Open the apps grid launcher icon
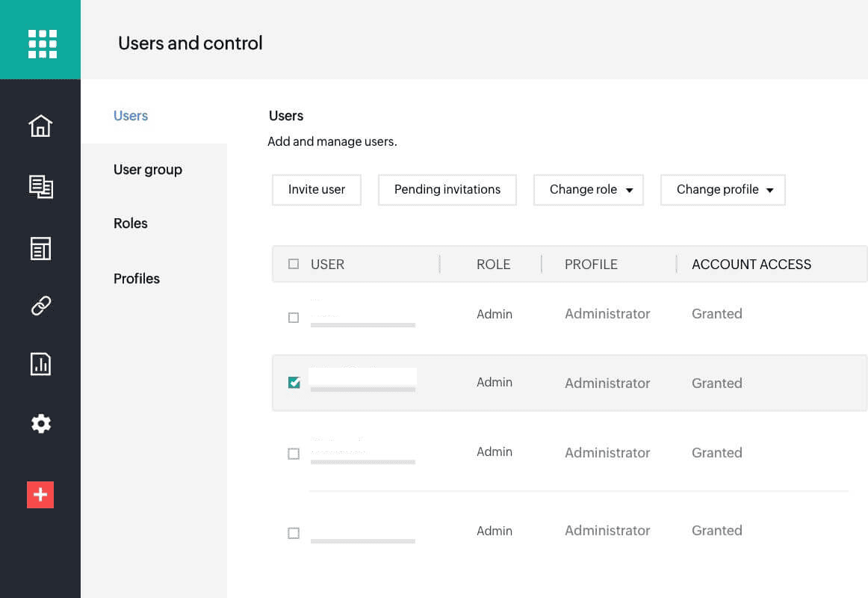 pyautogui.click(x=42, y=43)
